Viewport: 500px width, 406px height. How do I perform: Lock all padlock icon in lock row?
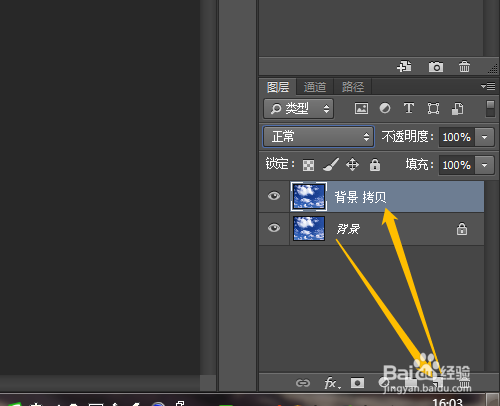click(375, 165)
